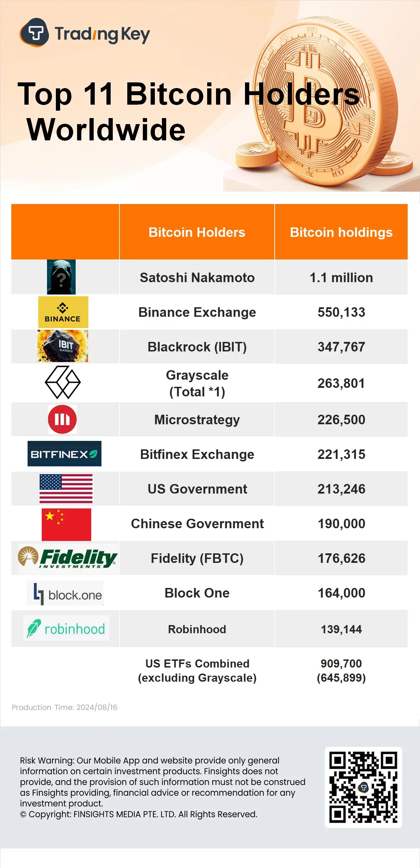Click the TradingKey logo icon
Image resolution: width=420 pixels, height=868 pixels.
coord(34,33)
